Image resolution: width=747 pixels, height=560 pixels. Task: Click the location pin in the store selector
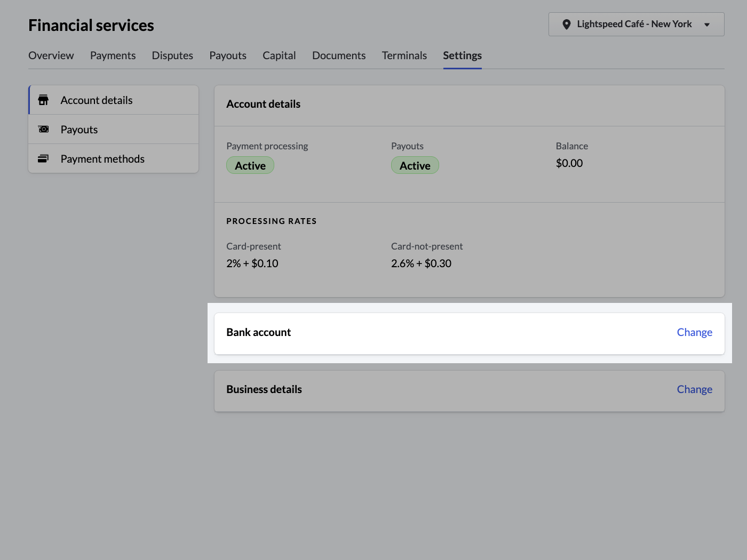567,24
